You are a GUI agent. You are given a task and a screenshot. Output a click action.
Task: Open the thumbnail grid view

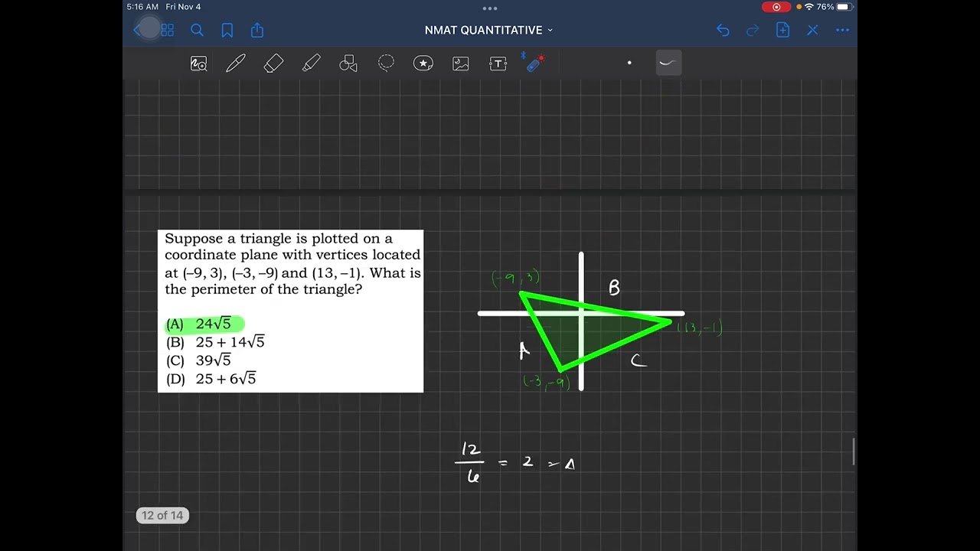pos(168,31)
